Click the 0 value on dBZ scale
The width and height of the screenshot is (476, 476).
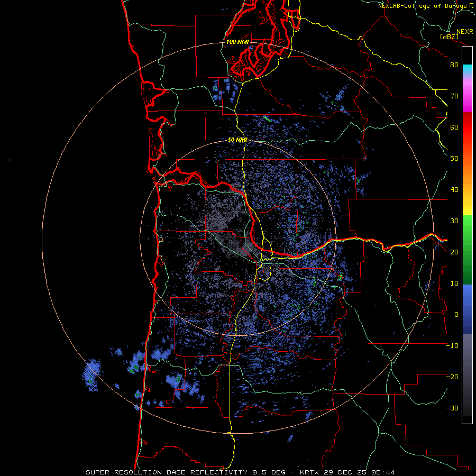pos(456,315)
